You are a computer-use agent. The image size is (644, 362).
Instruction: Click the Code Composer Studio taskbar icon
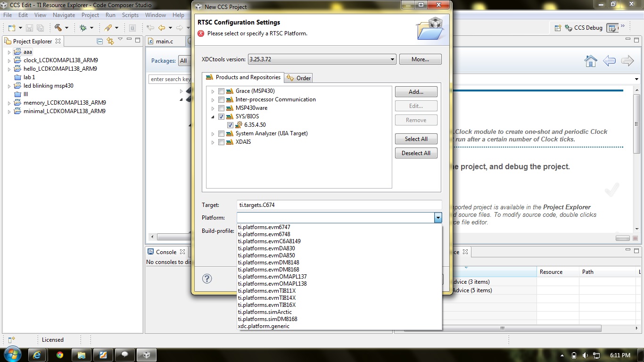point(147,355)
